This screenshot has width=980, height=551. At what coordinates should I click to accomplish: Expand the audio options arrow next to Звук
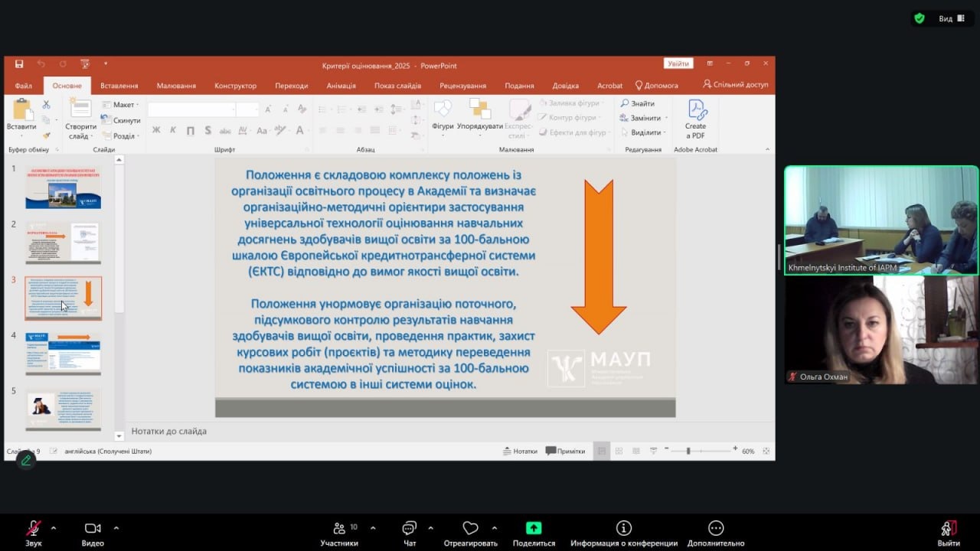point(54,528)
